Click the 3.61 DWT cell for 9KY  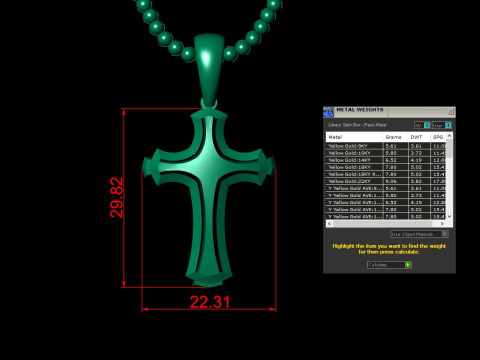pos(419,146)
